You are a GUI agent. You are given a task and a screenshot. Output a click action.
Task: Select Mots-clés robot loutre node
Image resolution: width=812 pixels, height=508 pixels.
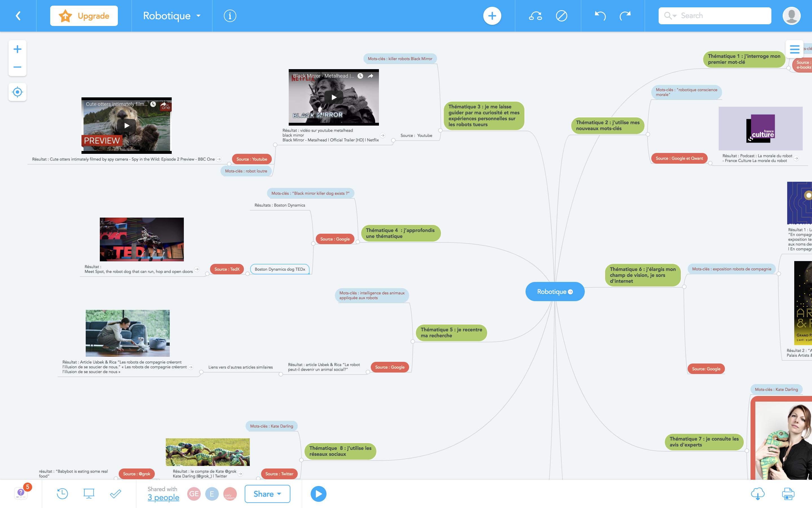pyautogui.click(x=246, y=171)
